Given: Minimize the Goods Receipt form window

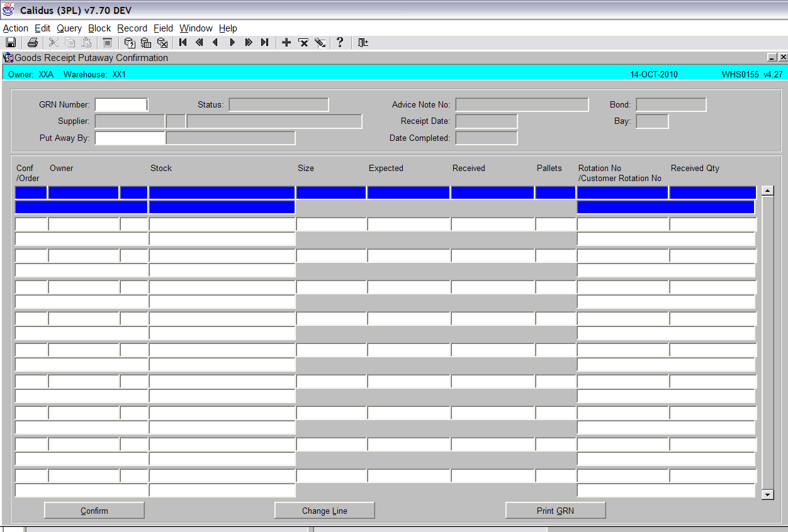Looking at the screenshot, I should coord(772,57).
